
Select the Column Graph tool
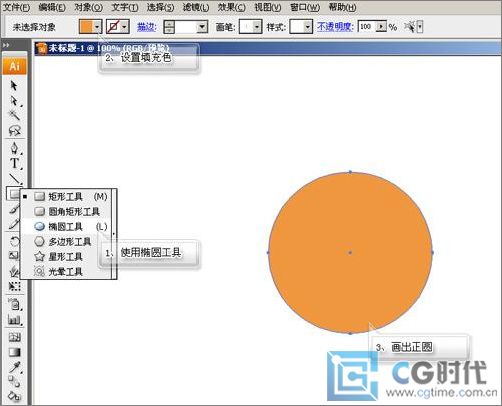click(14, 320)
